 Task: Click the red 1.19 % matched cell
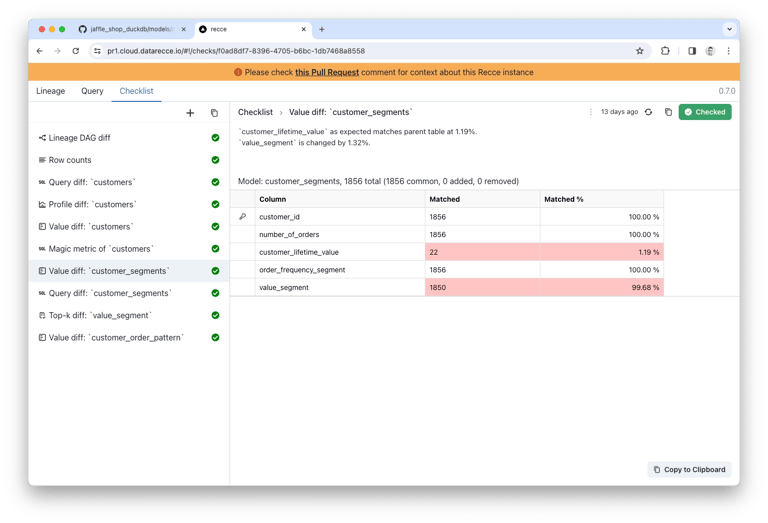pyautogui.click(x=602, y=252)
